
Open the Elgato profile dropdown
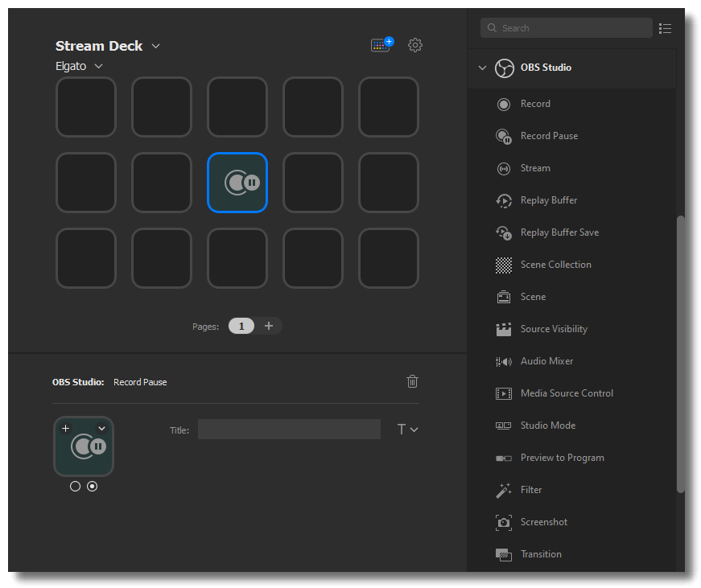(98, 66)
